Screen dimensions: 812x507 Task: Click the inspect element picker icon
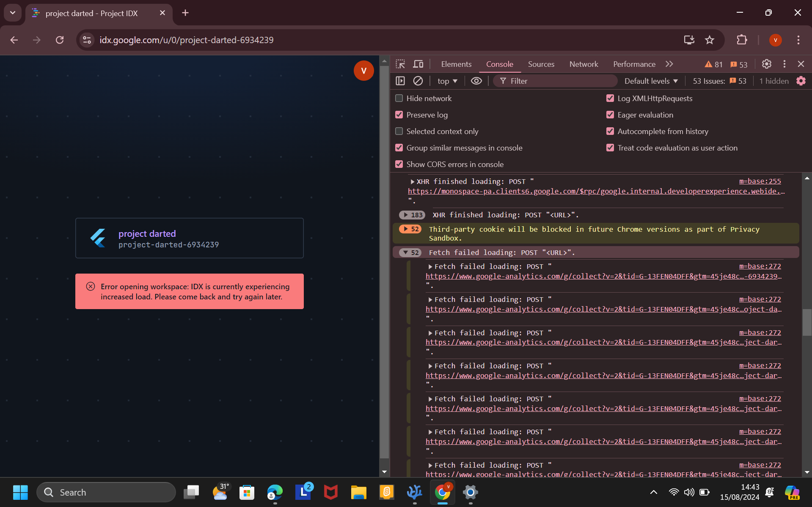[400, 64]
